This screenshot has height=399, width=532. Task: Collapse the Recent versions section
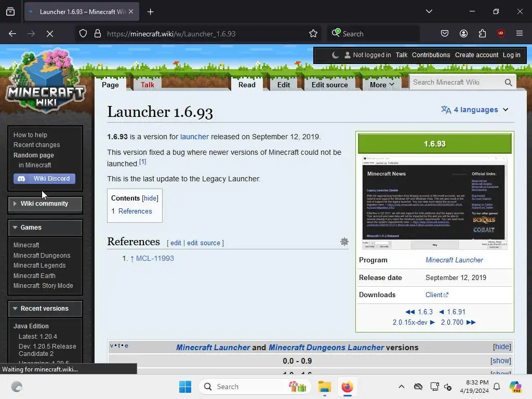coord(45,309)
